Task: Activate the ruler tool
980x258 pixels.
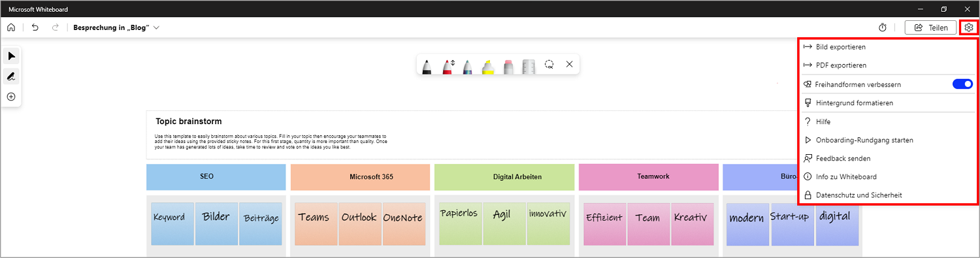Action: click(529, 65)
